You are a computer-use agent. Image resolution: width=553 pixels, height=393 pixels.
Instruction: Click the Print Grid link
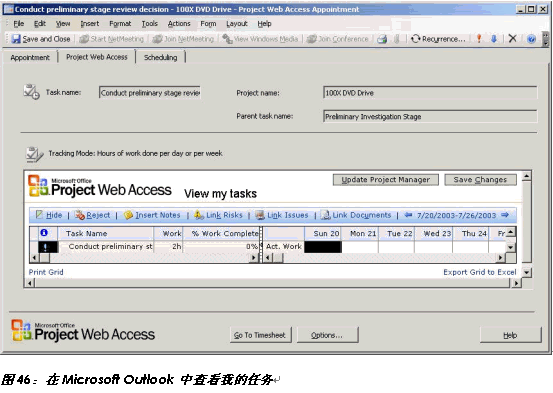coord(46,272)
